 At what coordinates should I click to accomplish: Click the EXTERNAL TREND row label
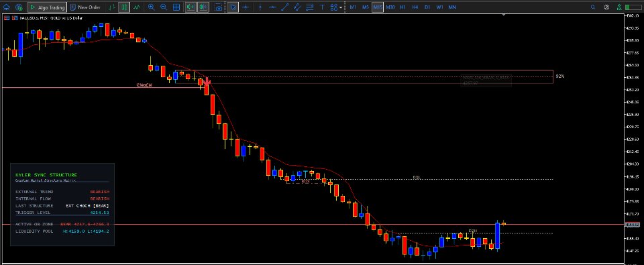pyautogui.click(x=34, y=192)
